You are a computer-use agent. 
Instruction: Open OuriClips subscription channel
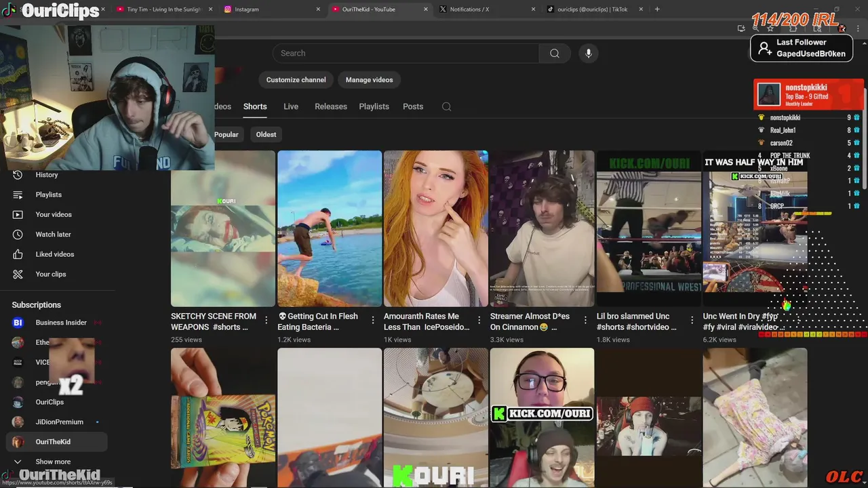(58, 402)
